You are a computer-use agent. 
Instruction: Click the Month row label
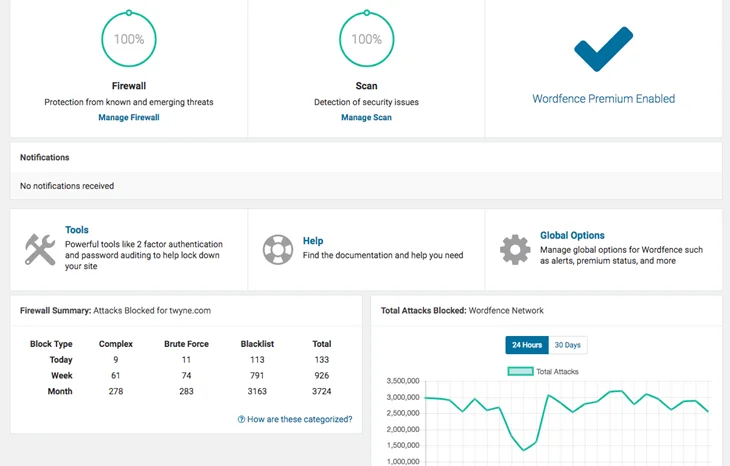60,391
